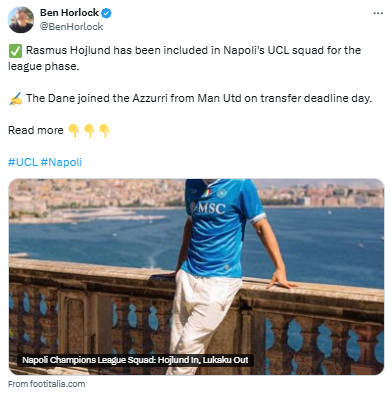Viewport: 392px width, 393px height.
Task: Click the writing hand emoji
Action: tap(15, 99)
